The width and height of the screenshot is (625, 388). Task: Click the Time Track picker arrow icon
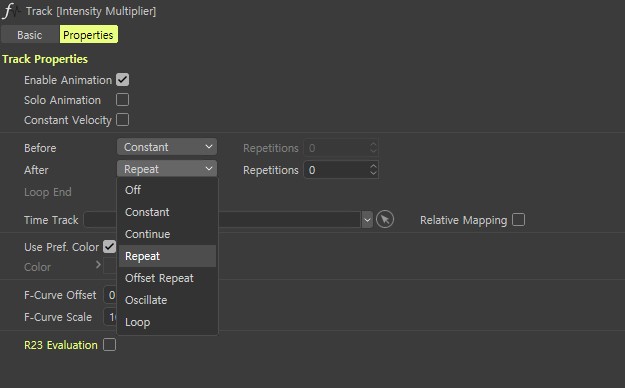385,219
